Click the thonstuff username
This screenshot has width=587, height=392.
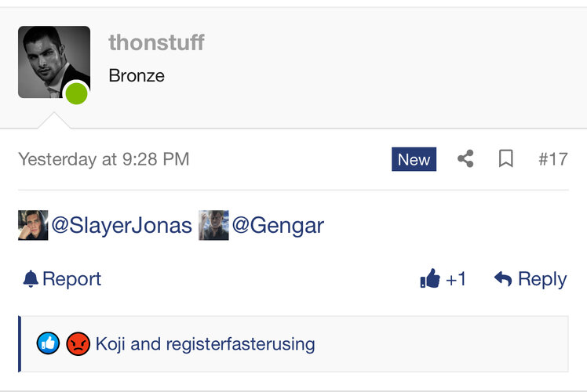click(x=156, y=42)
